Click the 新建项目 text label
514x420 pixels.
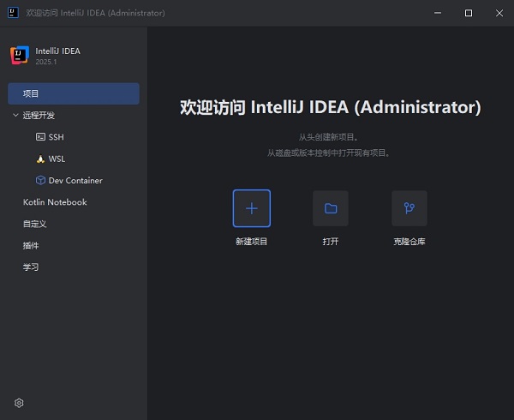251,242
